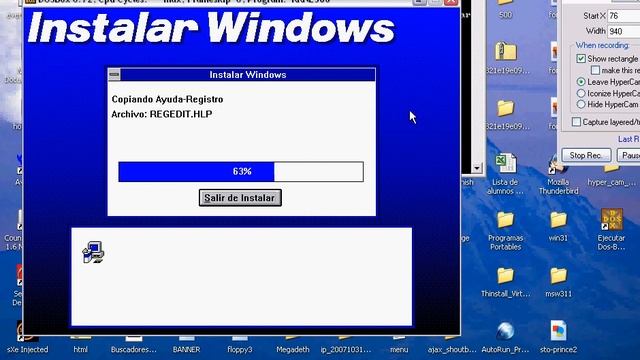Toggle the 'make this re...' checkbox in HyperCam
Image resolution: width=640 pixels, height=360 pixels.
(x=596, y=70)
